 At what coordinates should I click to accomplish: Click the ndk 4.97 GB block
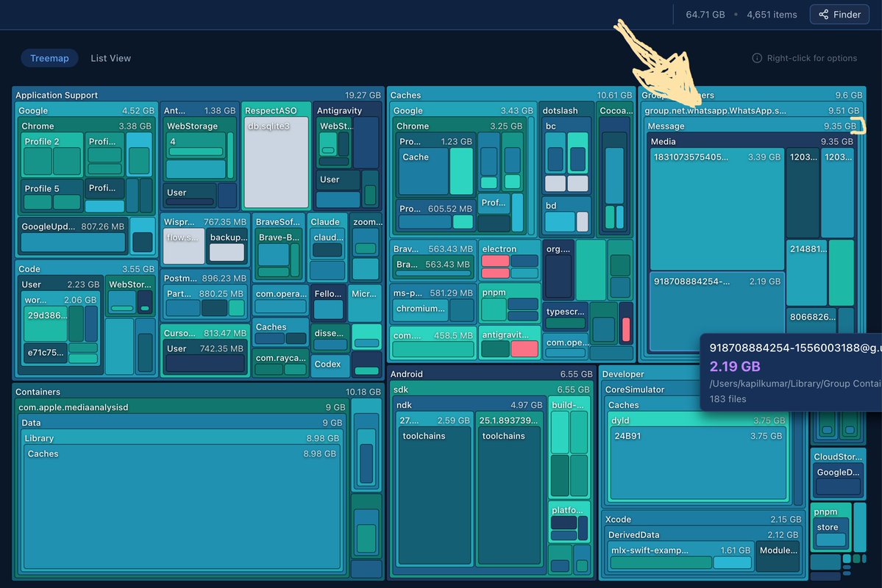click(x=469, y=405)
